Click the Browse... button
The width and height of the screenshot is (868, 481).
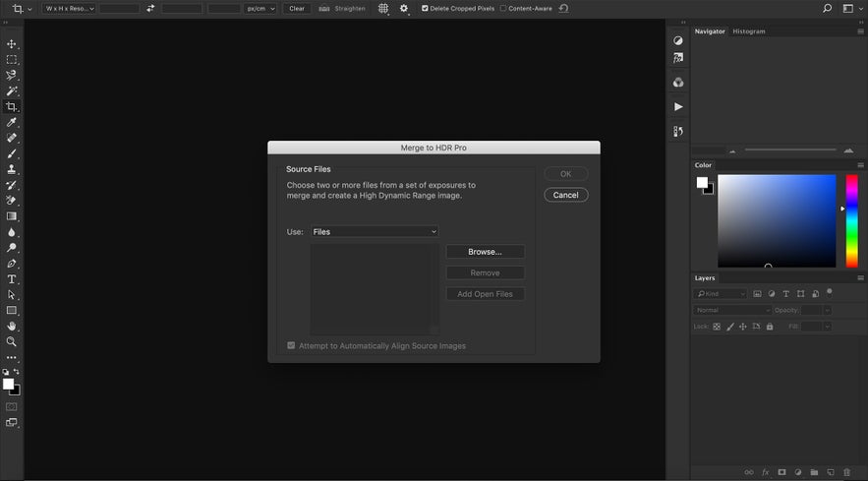tap(485, 252)
